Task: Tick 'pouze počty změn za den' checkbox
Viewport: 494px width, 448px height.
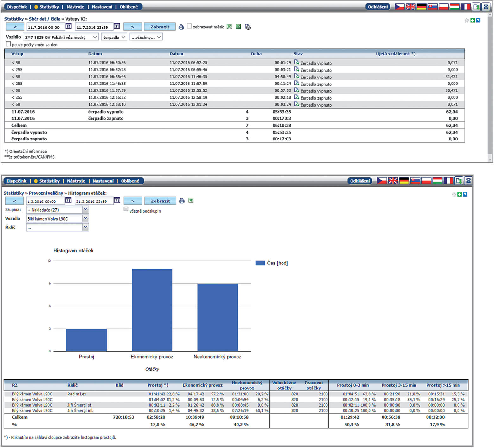Action: (x=9, y=44)
